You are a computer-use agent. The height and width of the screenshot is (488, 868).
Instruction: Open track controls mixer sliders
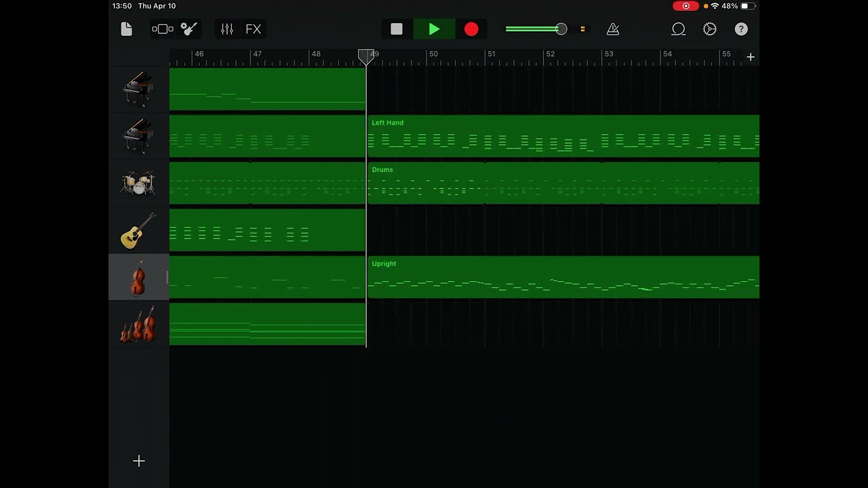click(x=227, y=29)
